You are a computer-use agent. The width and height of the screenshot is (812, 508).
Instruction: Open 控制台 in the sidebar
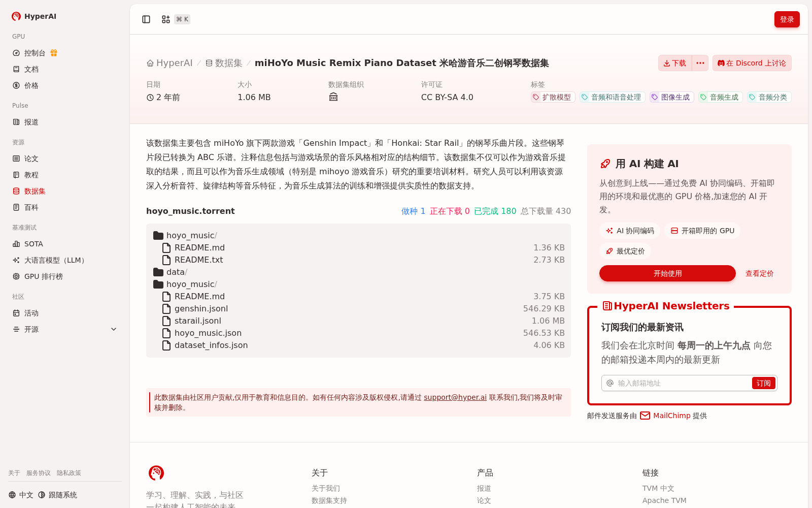(x=35, y=53)
